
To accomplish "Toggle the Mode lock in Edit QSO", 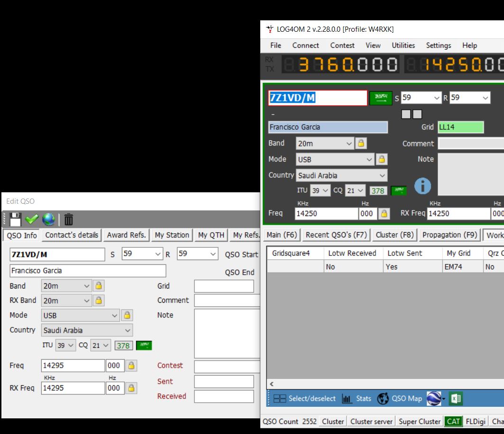I will pos(127,315).
